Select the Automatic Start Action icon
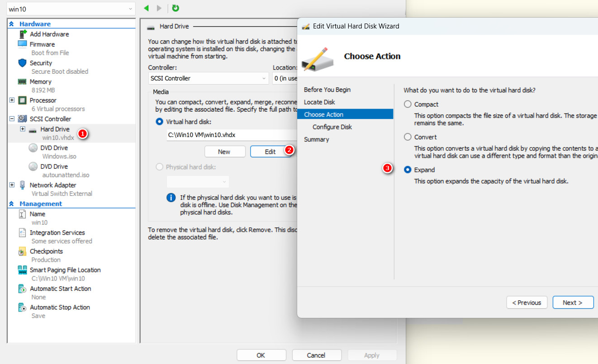Viewport: 598px width, 364px height. 22,288
